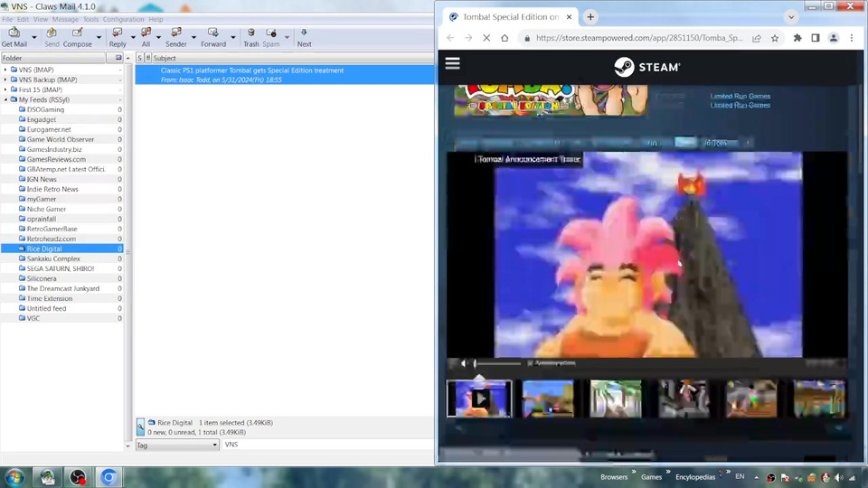Click the Send toolbar icon

click(x=52, y=37)
